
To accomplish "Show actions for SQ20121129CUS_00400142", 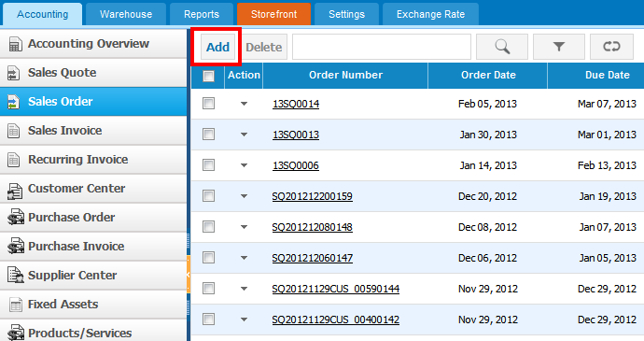I will (x=244, y=320).
